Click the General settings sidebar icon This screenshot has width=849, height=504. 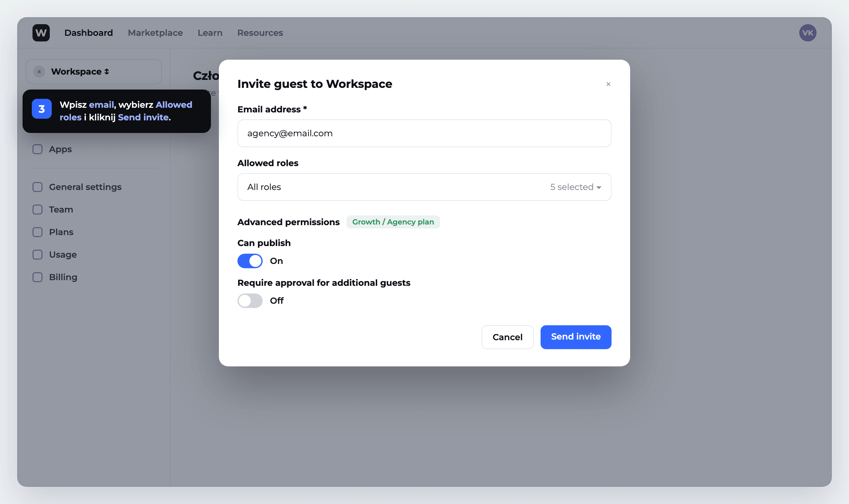tap(37, 187)
